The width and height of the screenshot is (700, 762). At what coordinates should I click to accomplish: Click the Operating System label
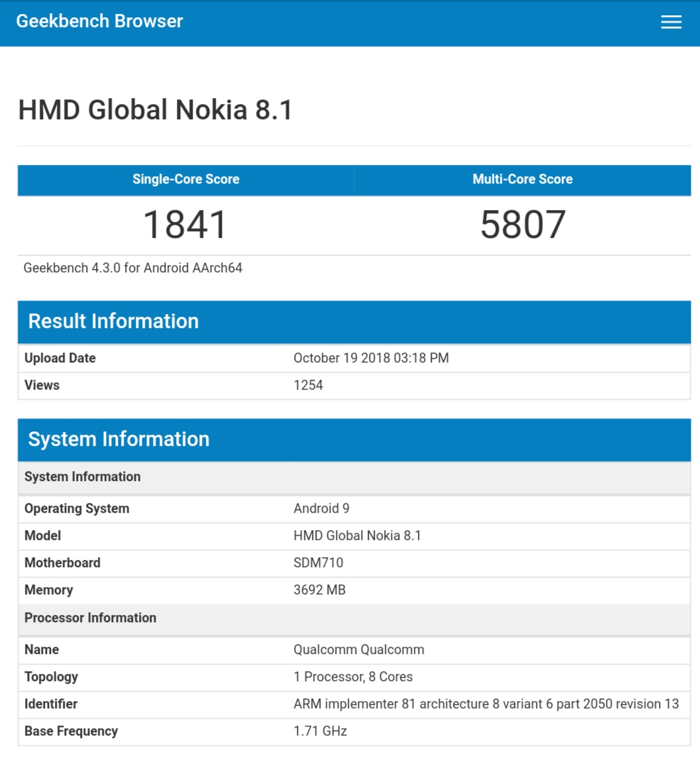pyautogui.click(x=77, y=509)
